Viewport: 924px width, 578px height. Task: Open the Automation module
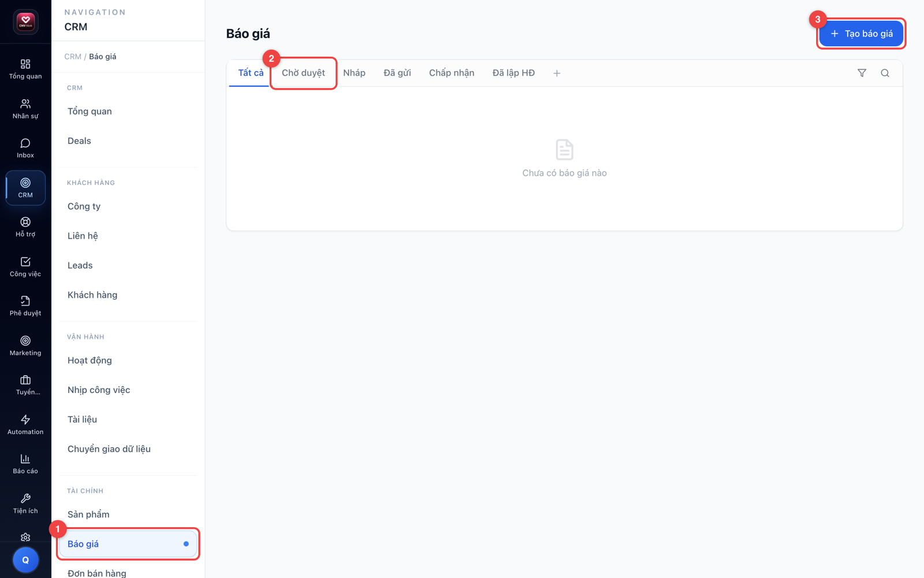(x=25, y=425)
